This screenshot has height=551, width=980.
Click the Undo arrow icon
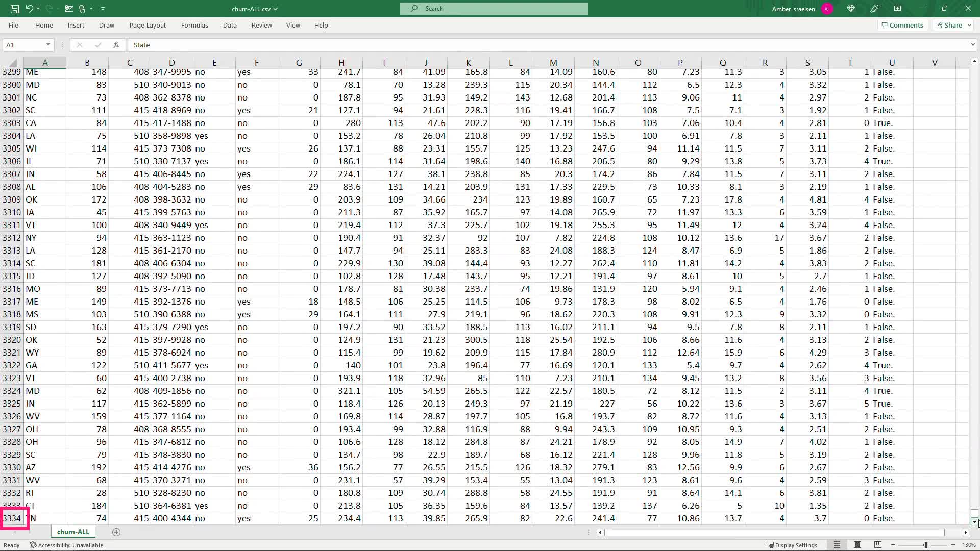(x=30, y=9)
